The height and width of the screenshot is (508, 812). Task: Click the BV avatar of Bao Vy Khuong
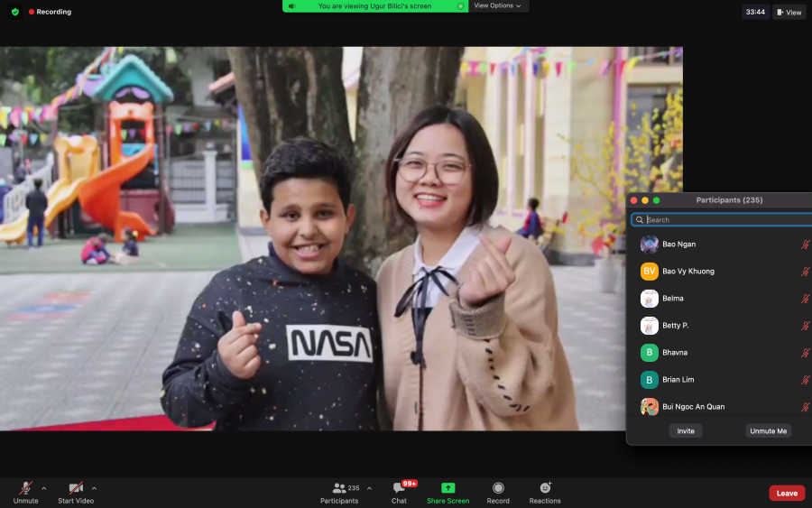tap(650, 272)
